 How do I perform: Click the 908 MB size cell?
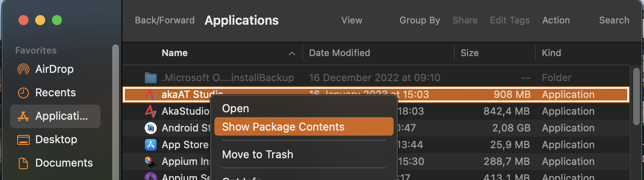[x=512, y=95]
